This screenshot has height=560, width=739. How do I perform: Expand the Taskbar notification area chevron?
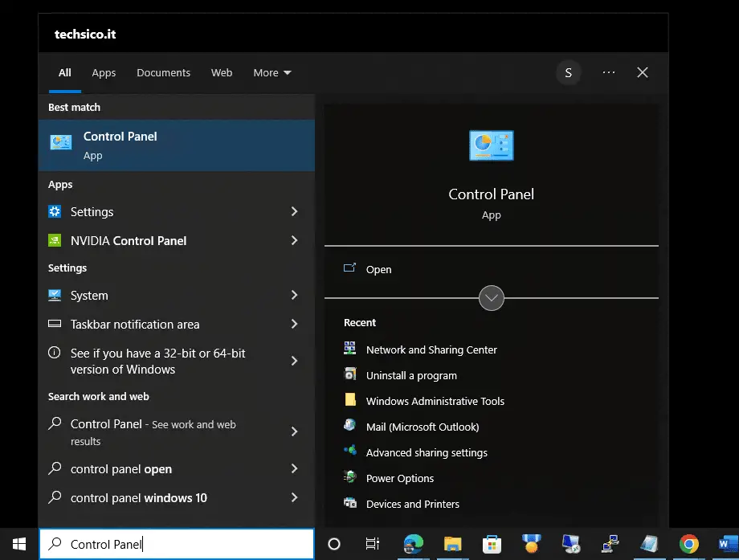coord(294,324)
